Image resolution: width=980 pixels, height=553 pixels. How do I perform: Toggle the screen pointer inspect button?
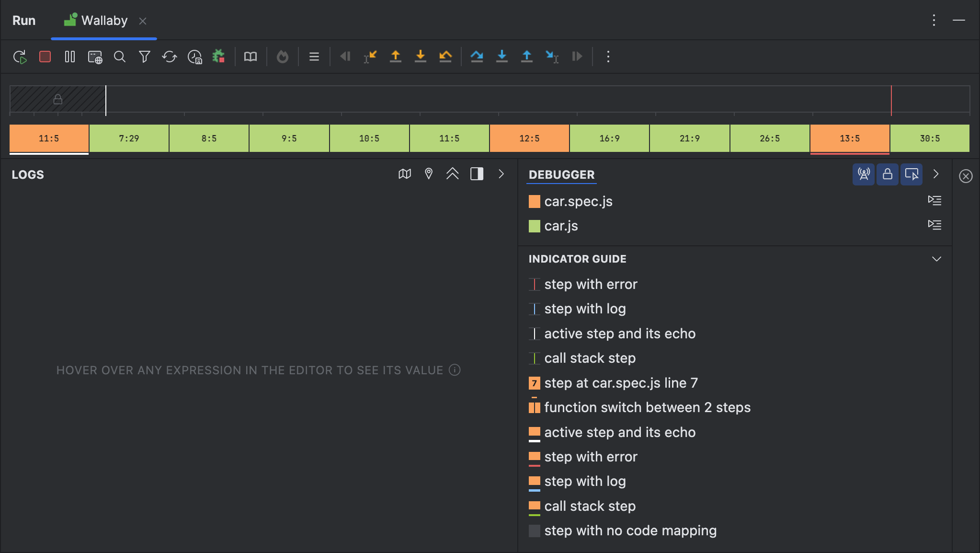pos(912,174)
